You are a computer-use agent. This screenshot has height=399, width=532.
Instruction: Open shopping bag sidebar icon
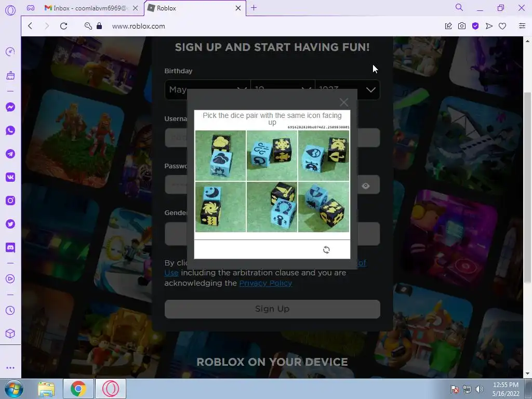point(10,75)
